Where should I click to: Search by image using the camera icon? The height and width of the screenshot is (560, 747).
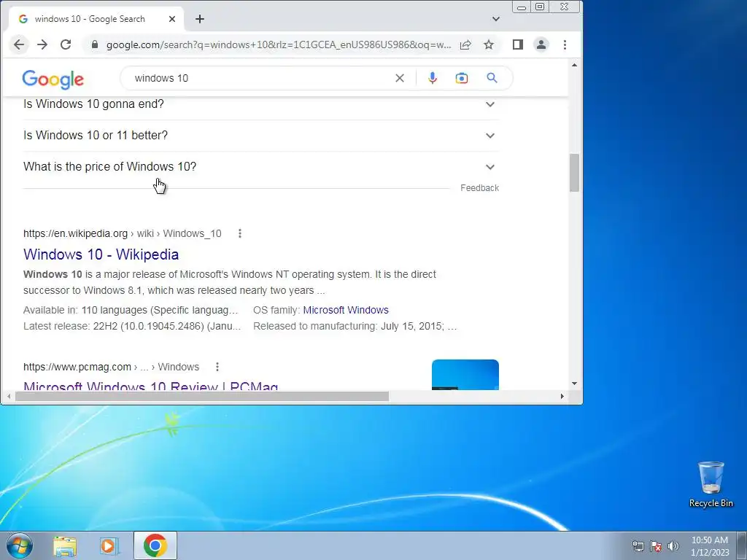pos(462,78)
